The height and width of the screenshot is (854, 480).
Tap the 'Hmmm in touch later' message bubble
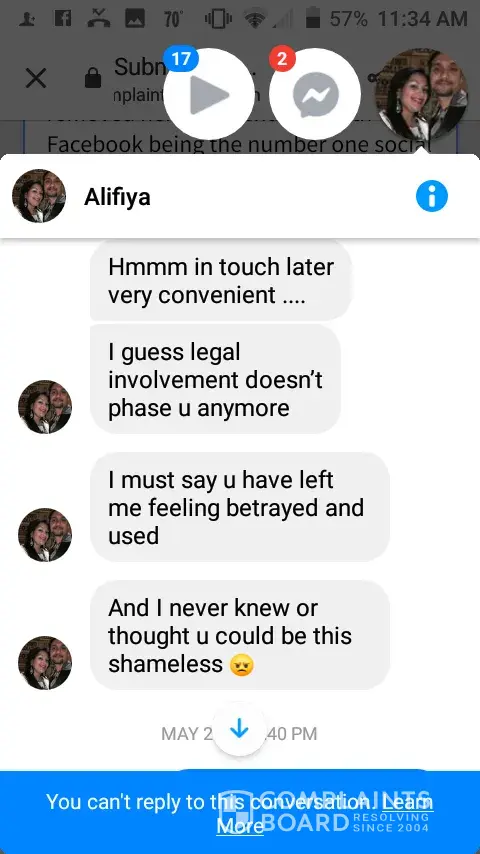pyautogui.click(x=221, y=280)
